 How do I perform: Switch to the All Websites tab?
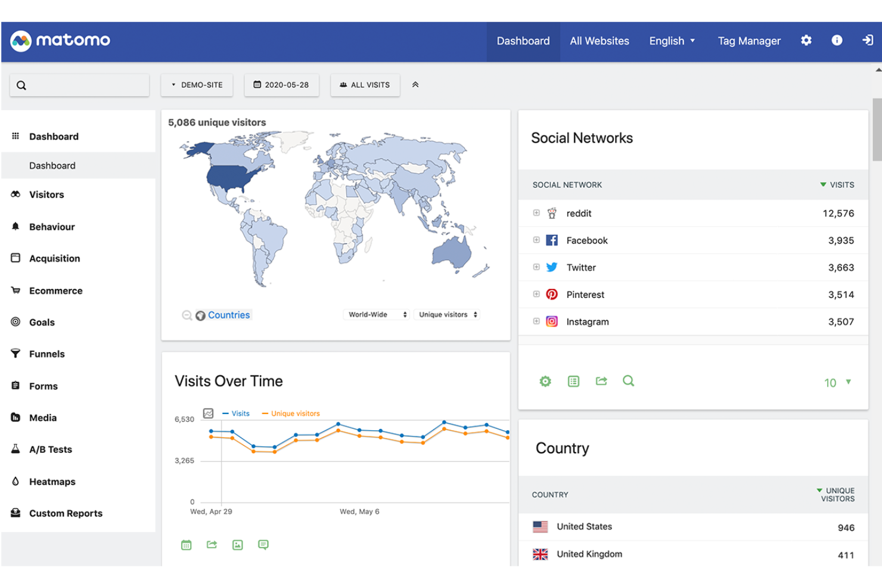pyautogui.click(x=599, y=41)
